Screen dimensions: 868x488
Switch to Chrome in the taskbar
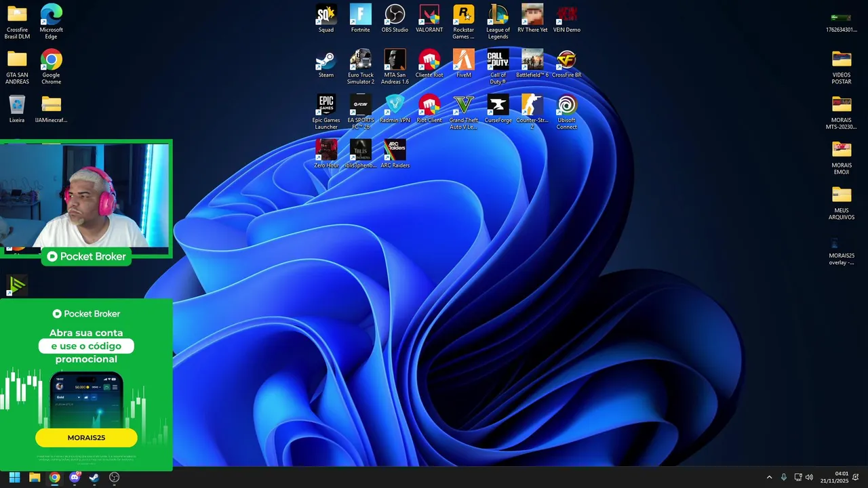(54, 477)
